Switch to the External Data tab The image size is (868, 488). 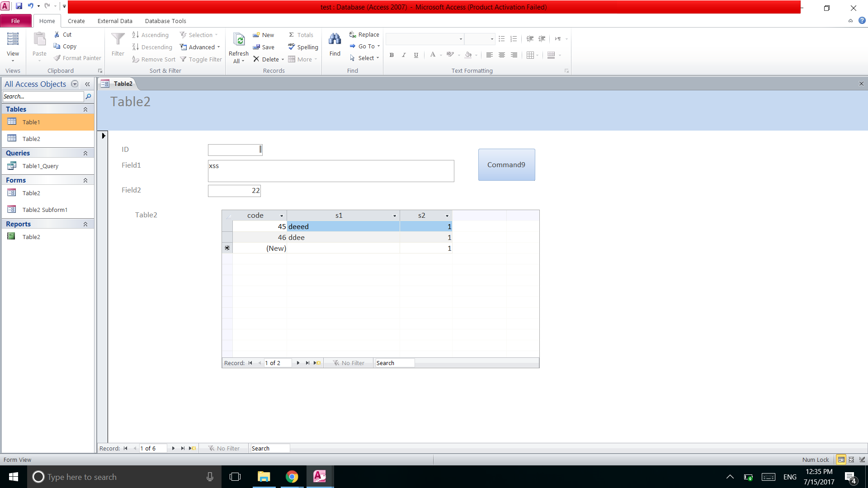[115, 21]
